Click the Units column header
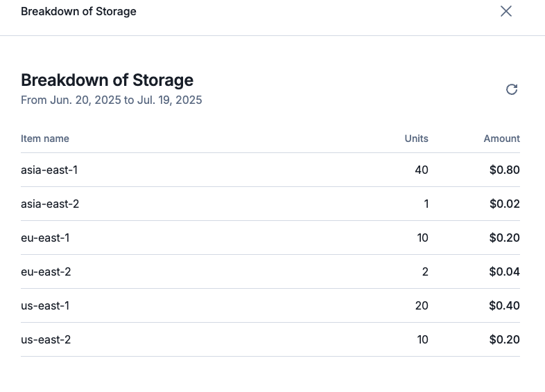This screenshot has height=392, width=545. pos(416,139)
